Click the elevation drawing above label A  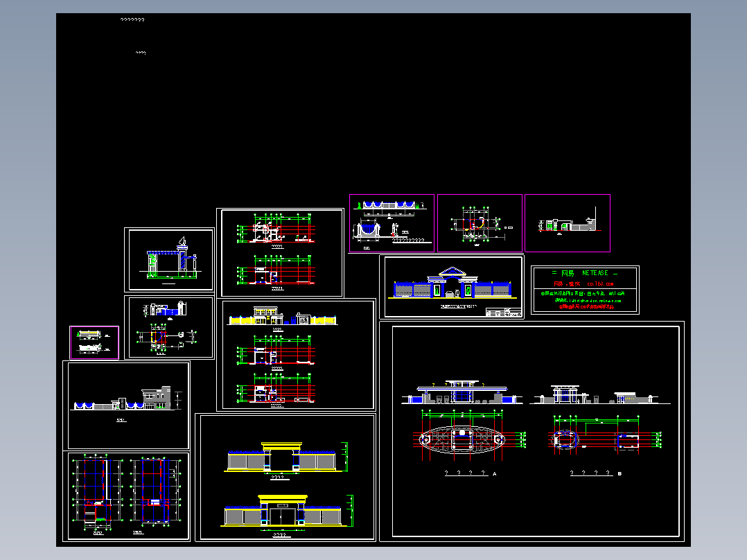pos(462,392)
